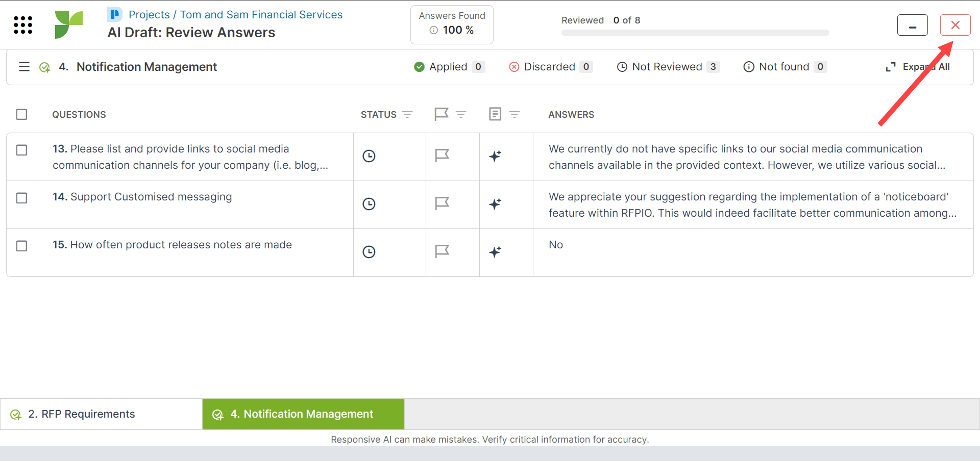Check the box for question 13

click(x=21, y=150)
